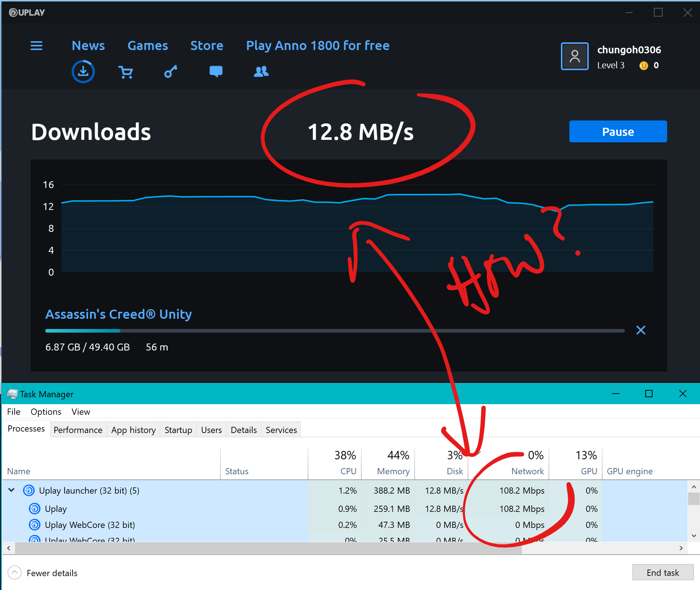Click End task button
This screenshot has height=590, width=700.
click(663, 572)
